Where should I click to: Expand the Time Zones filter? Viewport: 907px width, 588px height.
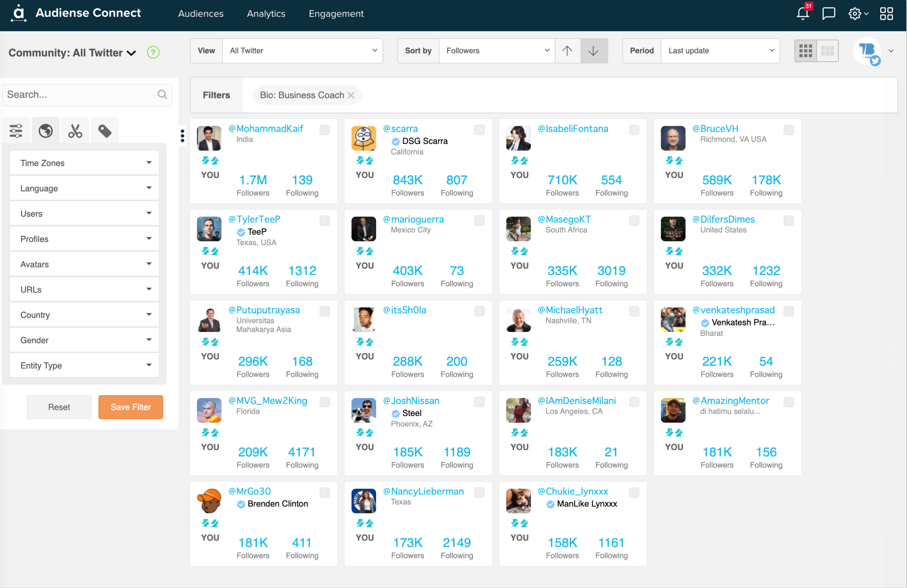tap(84, 163)
